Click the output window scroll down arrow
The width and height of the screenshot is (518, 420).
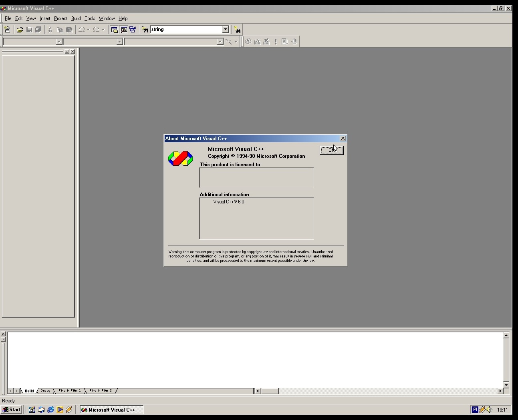coord(506,385)
